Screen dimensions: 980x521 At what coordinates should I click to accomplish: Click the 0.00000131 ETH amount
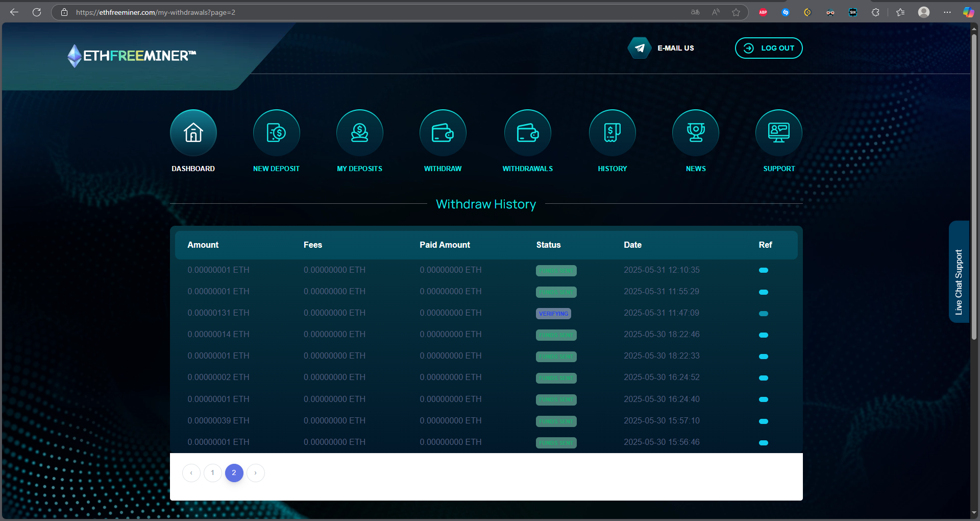(218, 313)
